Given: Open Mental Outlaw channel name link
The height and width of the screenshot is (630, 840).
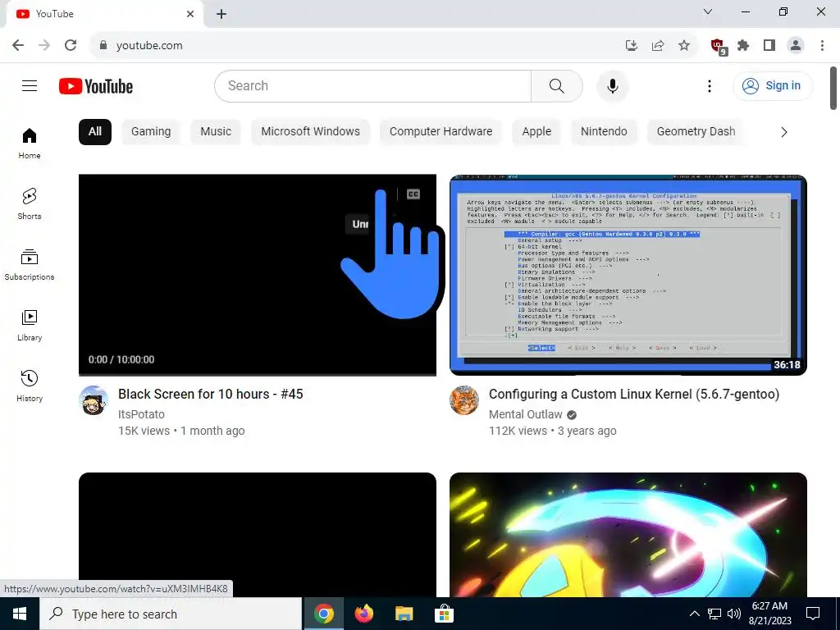Looking at the screenshot, I should pyautogui.click(x=526, y=414).
